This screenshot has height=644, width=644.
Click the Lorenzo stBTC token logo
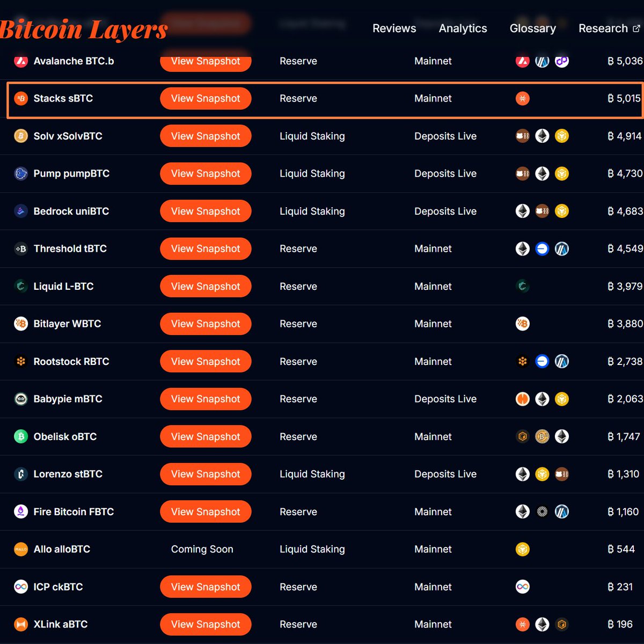coord(21,474)
